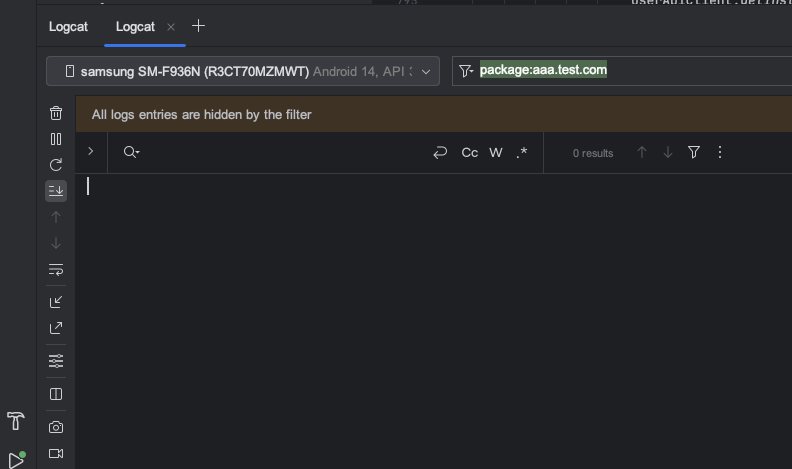Restart Logcat with the refresh icon

pyautogui.click(x=56, y=165)
